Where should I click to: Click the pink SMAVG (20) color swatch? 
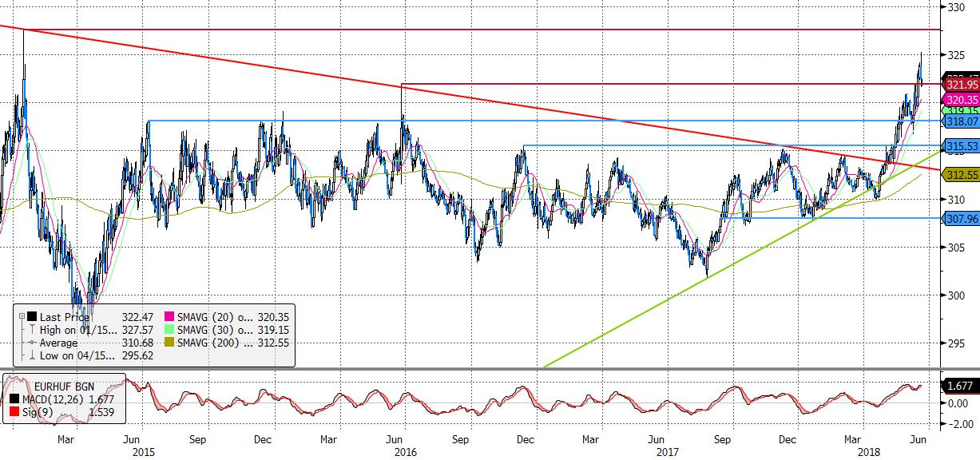tap(169, 317)
